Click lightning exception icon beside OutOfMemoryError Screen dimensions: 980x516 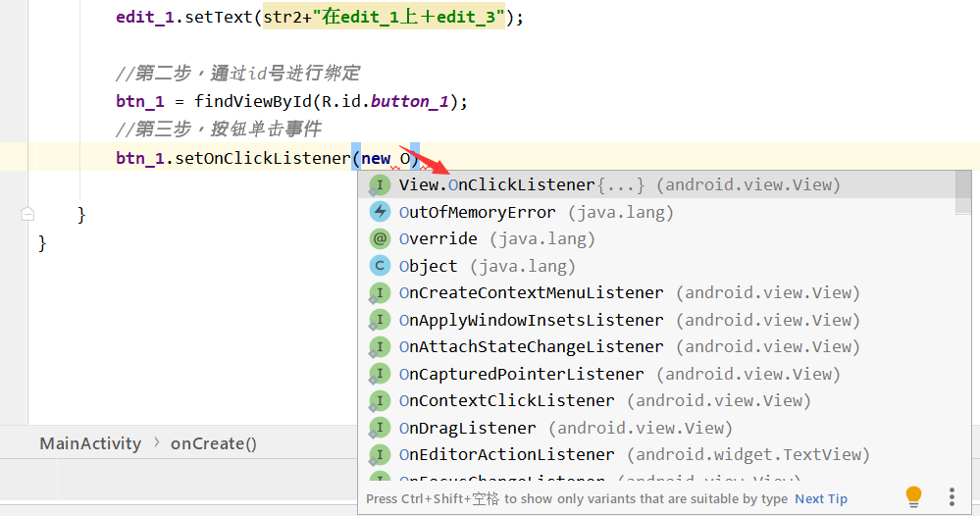pos(380,212)
